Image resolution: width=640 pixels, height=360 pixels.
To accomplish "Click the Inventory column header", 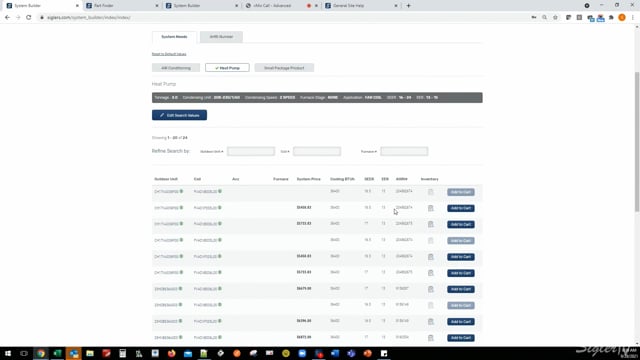I will 429,179.
